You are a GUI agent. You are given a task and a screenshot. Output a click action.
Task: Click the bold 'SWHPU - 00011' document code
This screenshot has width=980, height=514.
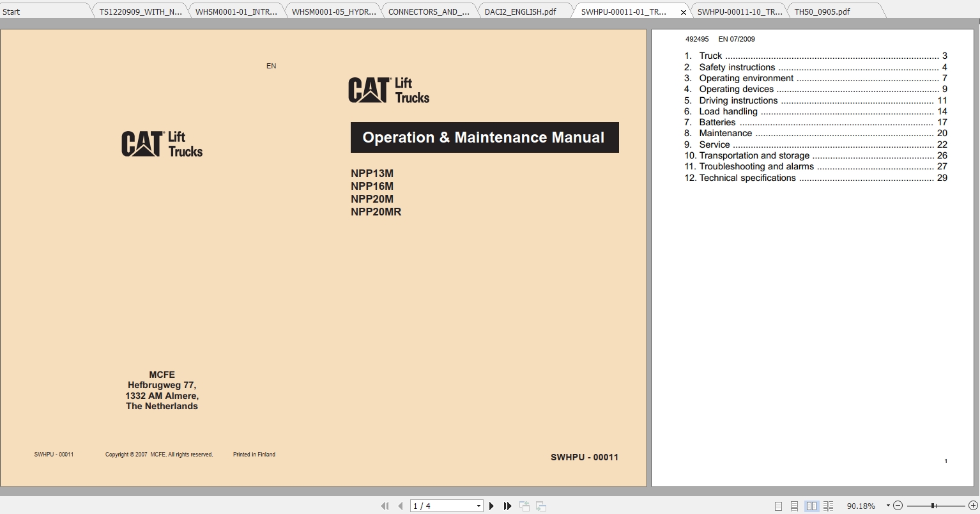coord(585,457)
